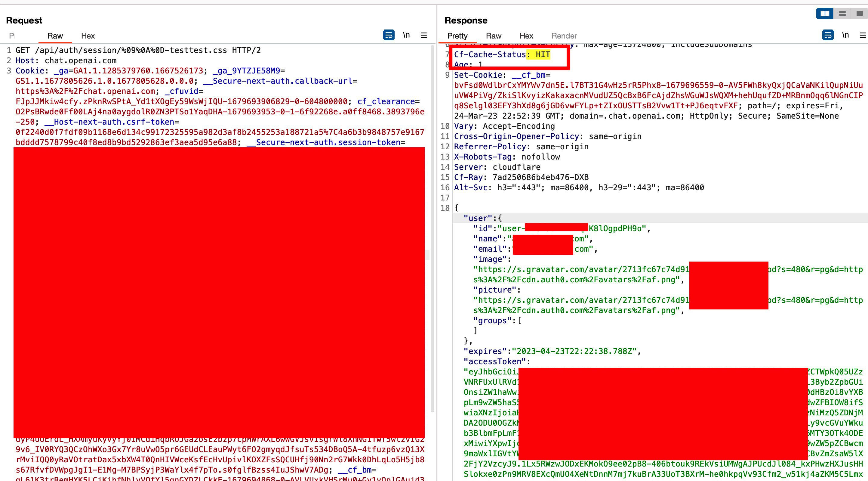The image size is (868, 481).
Task: Open the Render tab in Response
Action: 564,36
